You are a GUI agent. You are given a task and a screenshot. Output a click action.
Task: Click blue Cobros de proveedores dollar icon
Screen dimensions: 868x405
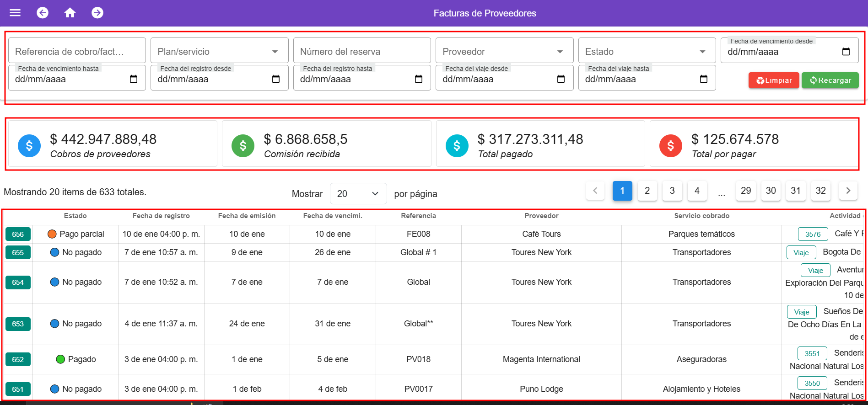point(29,146)
